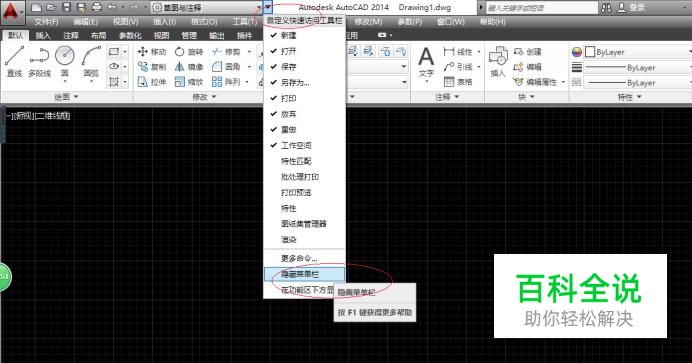
Task: Select the Fillet (圆角) tool
Action: pyautogui.click(x=226, y=67)
